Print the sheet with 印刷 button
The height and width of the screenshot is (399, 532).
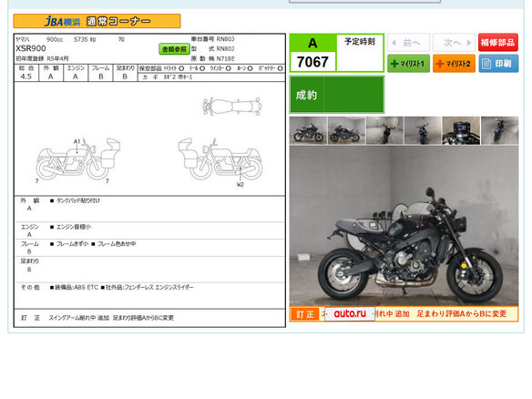point(498,64)
